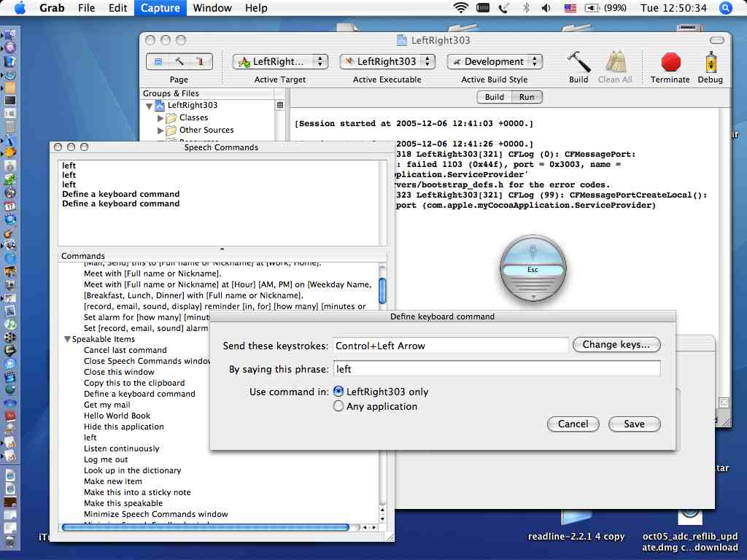Click the Send these keystrokes field
This screenshot has height=560, width=747.
point(451,346)
